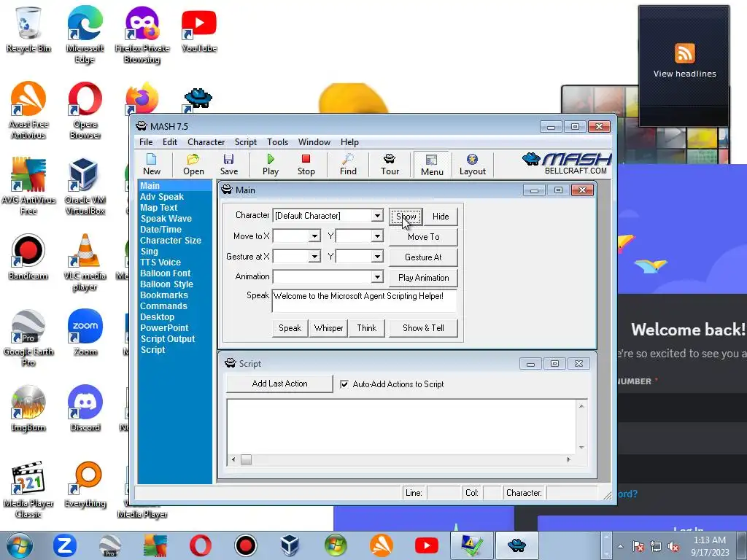Image resolution: width=747 pixels, height=560 pixels.
Task: Open the Recycle Bin desktop icon
Action: click(28, 30)
